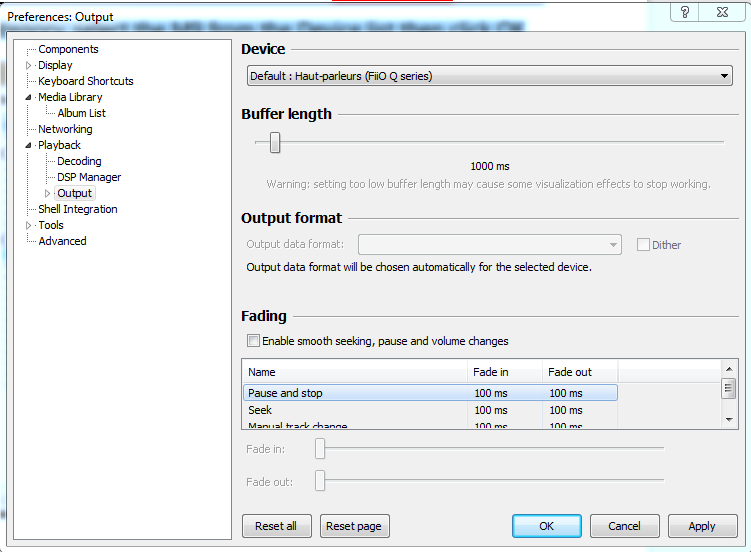This screenshot has width=751, height=552.
Task: Open the Playback preferences page
Action: click(59, 145)
